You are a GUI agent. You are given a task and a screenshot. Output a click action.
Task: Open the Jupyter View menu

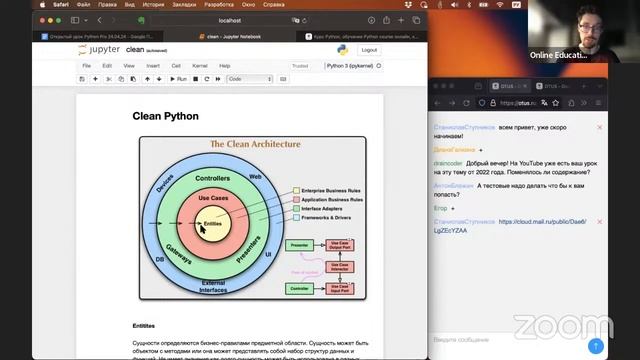pos(129,66)
